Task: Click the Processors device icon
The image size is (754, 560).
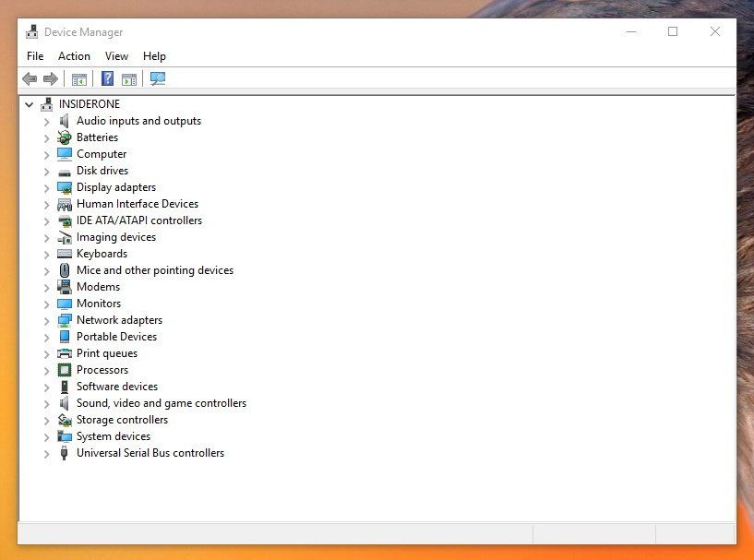Action: [64, 370]
